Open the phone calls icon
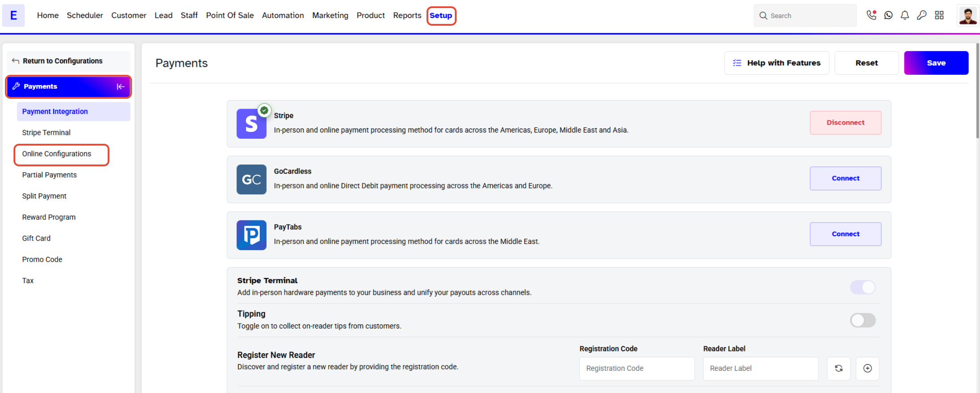 871,15
